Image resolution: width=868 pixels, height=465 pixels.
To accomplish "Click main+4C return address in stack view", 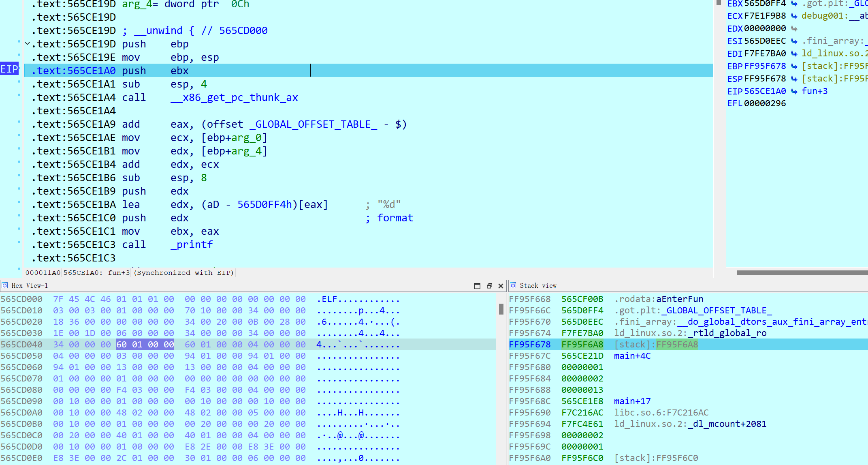I will coord(632,356).
